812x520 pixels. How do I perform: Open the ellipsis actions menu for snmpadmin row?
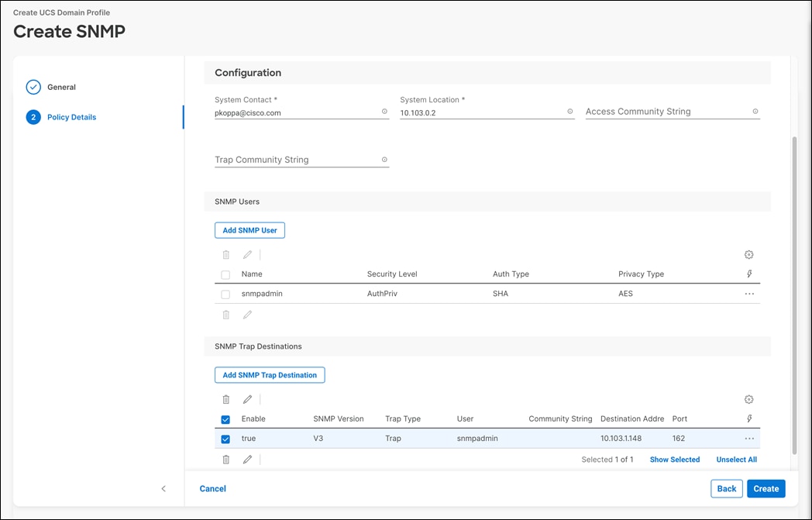point(748,294)
